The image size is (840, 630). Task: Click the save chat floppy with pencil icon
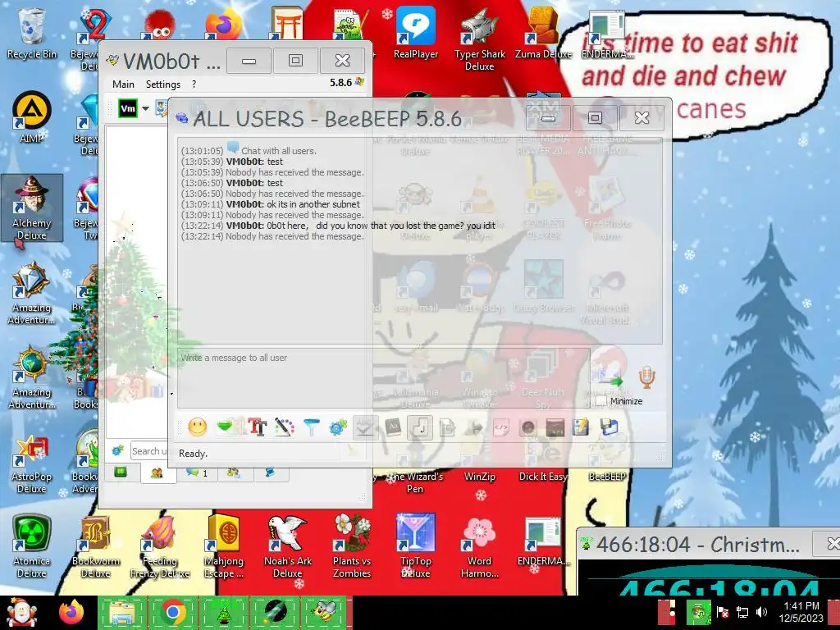[x=582, y=427]
